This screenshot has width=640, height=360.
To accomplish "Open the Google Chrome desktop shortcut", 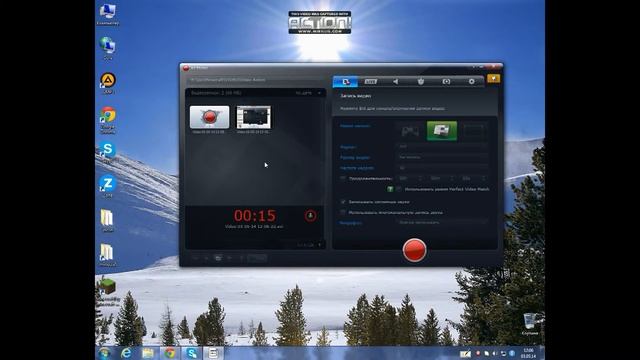I will 108,120.
